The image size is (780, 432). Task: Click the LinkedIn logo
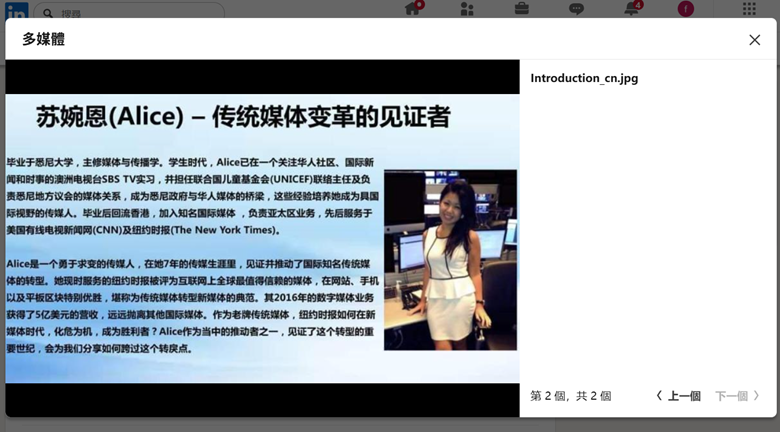[x=16, y=11]
